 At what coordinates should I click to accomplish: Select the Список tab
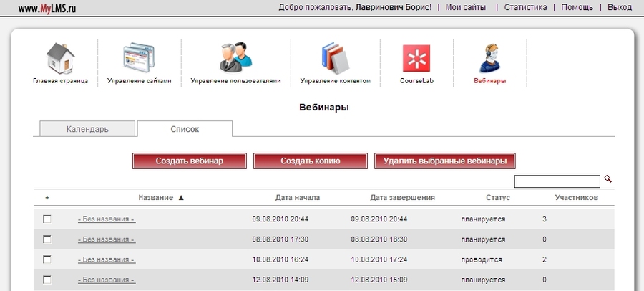pos(185,129)
